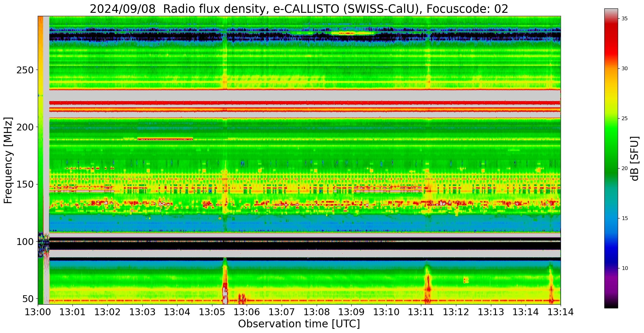The width and height of the screenshot is (644, 333).
Task: Click the small orange spot near 13:12 at 65 MHz
Action: point(466,280)
